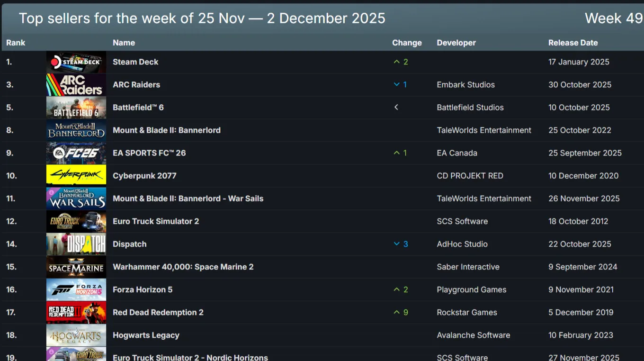The width and height of the screenshot is (644, 361).
Task: Select the Avalanche Software developer text
Action: pyautogui.click(x=474, y=335)
